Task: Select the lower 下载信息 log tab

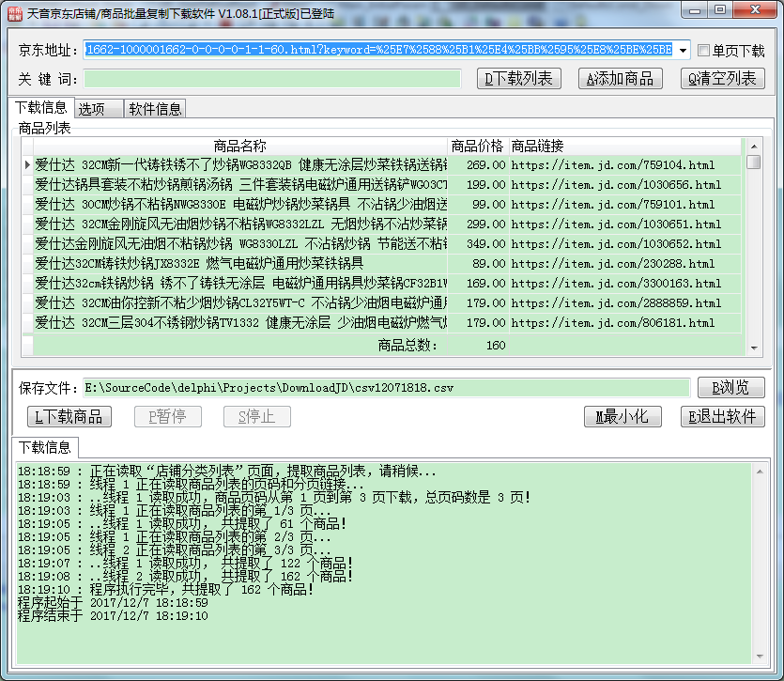Action: [x=44, y=447]
